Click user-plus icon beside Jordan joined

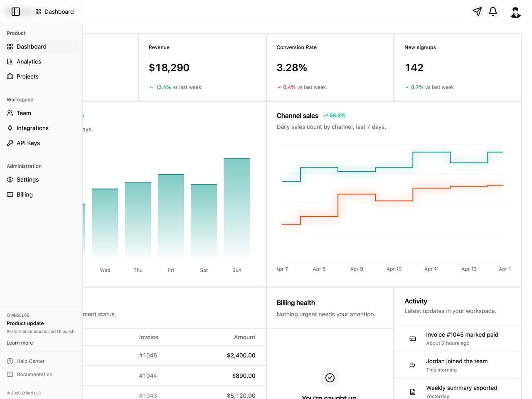click(413, 365)
